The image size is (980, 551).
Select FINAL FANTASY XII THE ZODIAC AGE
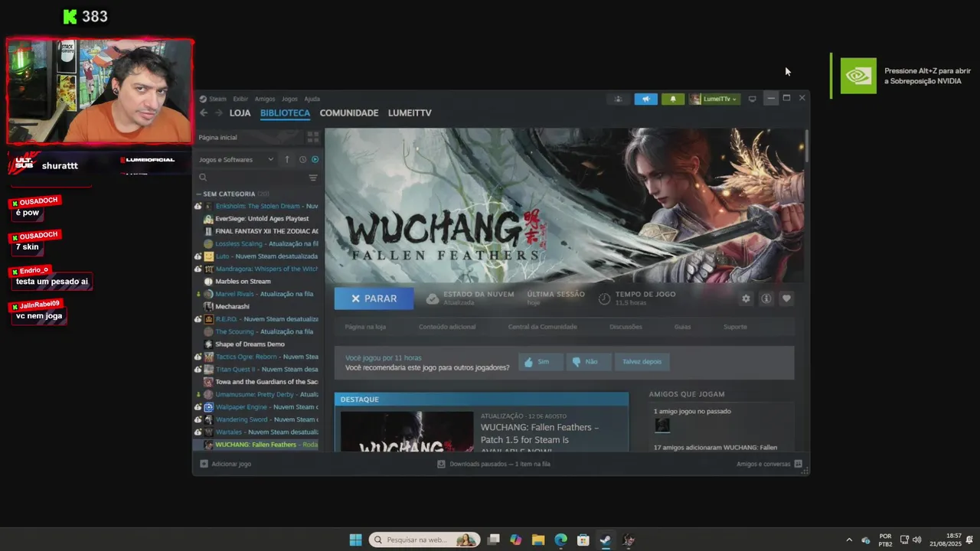(x=257, y=231)
